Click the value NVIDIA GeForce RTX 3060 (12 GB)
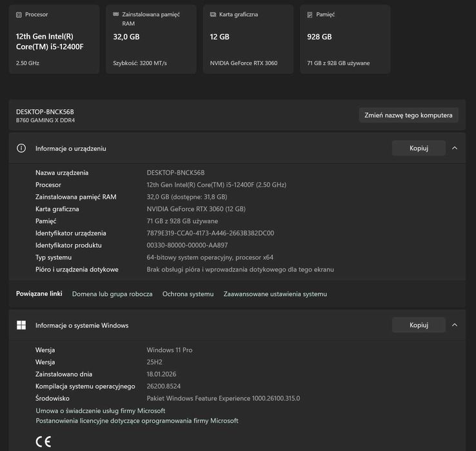This screenshot has height=451, width=476. pos(196,209)
